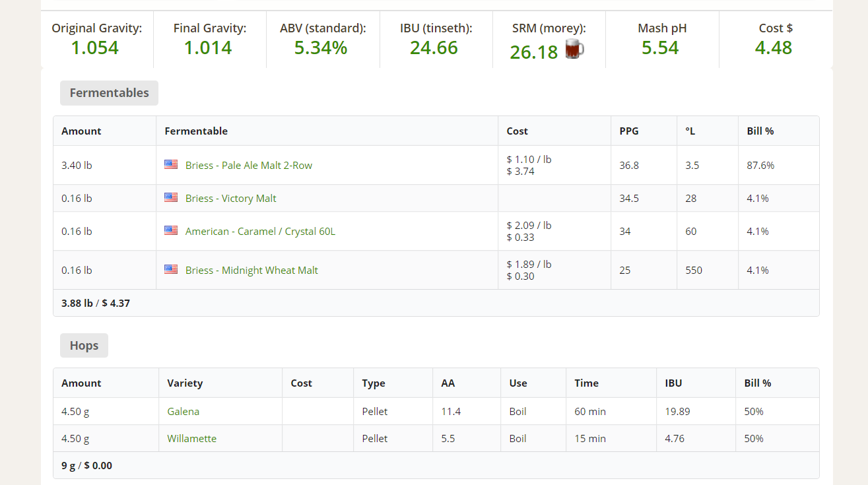Open American - Caramel / Crystal 60L link

260,231
